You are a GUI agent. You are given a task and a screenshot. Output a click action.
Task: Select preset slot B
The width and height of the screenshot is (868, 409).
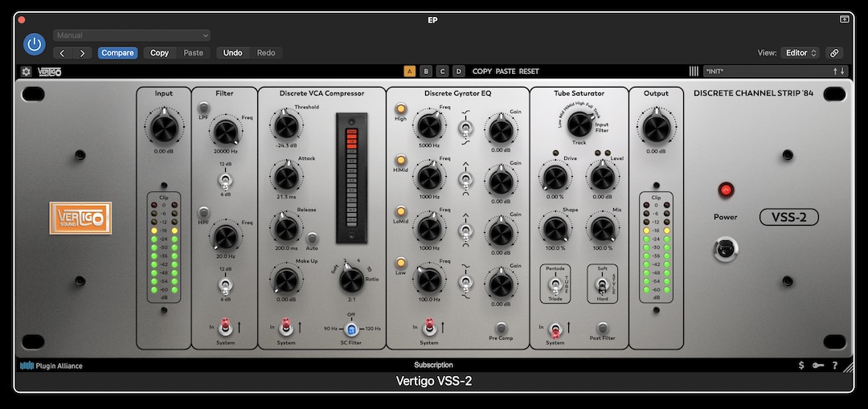[426, 72]
